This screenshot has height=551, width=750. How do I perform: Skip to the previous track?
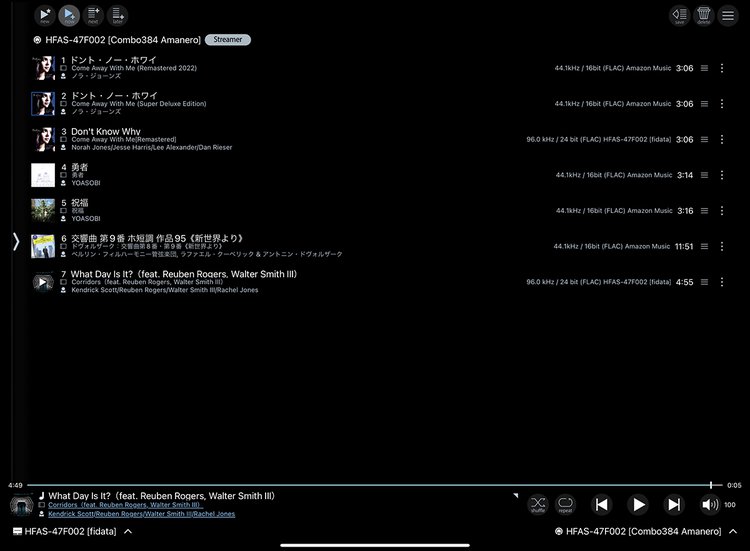(601, 505)
